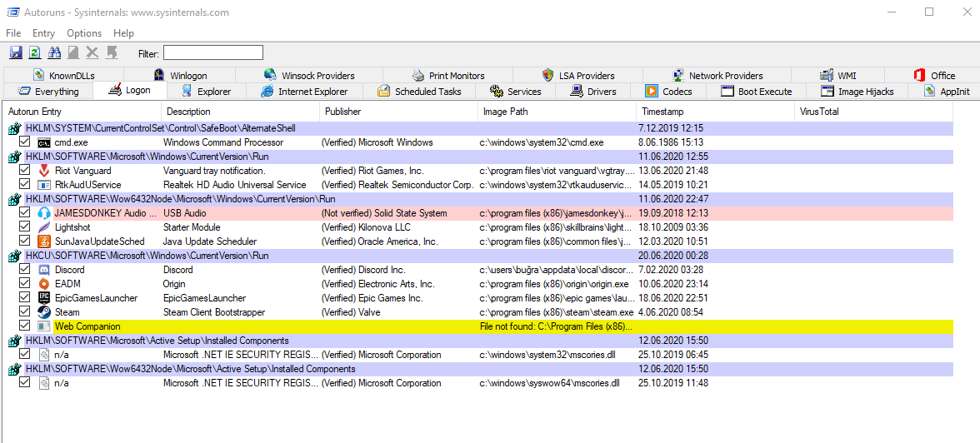
Task: Click the Filter text box
Action: pyautogui.click(x=213, y=52)
